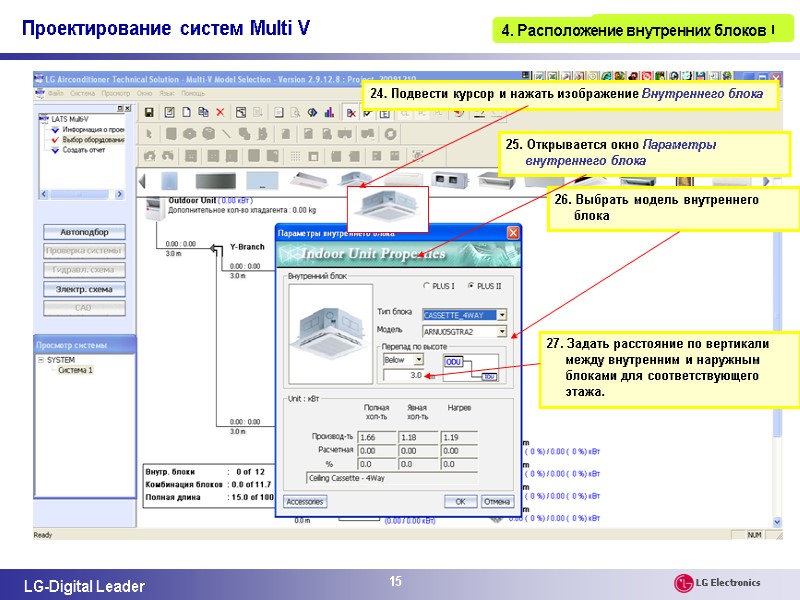
Task: Click the Отмена cancel button
Action: click(497, 502)
